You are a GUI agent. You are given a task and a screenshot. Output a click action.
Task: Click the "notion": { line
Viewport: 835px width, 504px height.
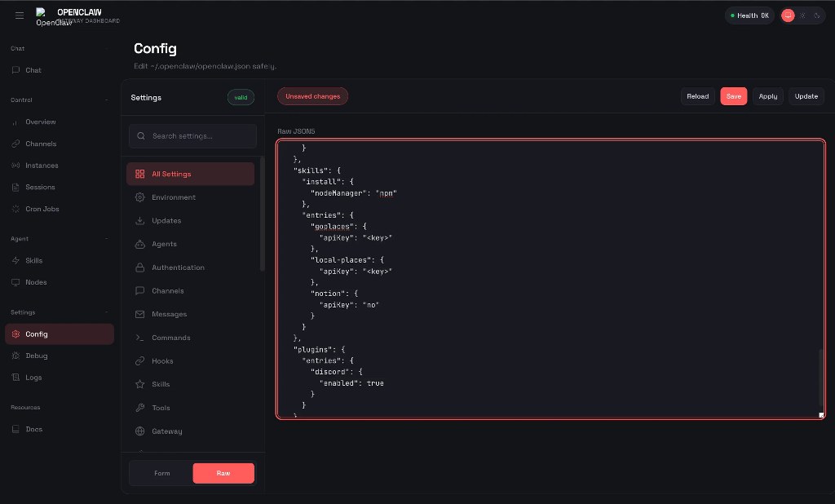pos(334,294)
